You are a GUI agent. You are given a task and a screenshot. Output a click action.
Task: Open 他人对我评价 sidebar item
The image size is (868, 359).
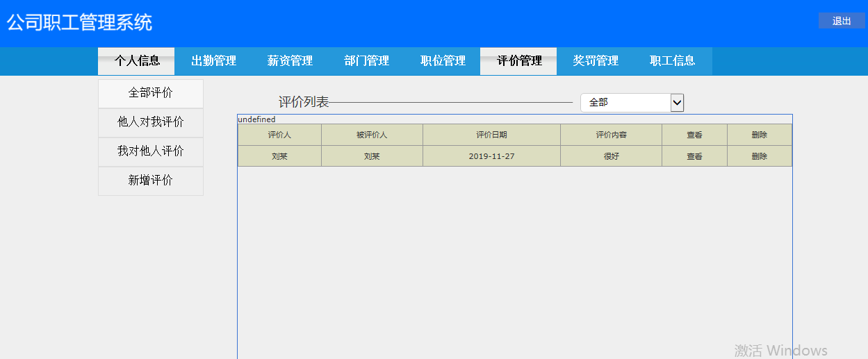(x=151, y=122)
